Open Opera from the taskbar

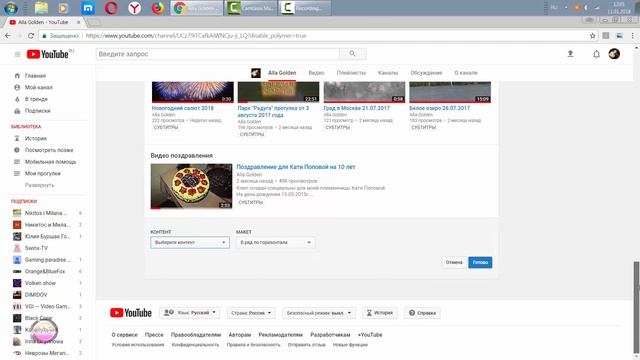(x=111, y=8)
